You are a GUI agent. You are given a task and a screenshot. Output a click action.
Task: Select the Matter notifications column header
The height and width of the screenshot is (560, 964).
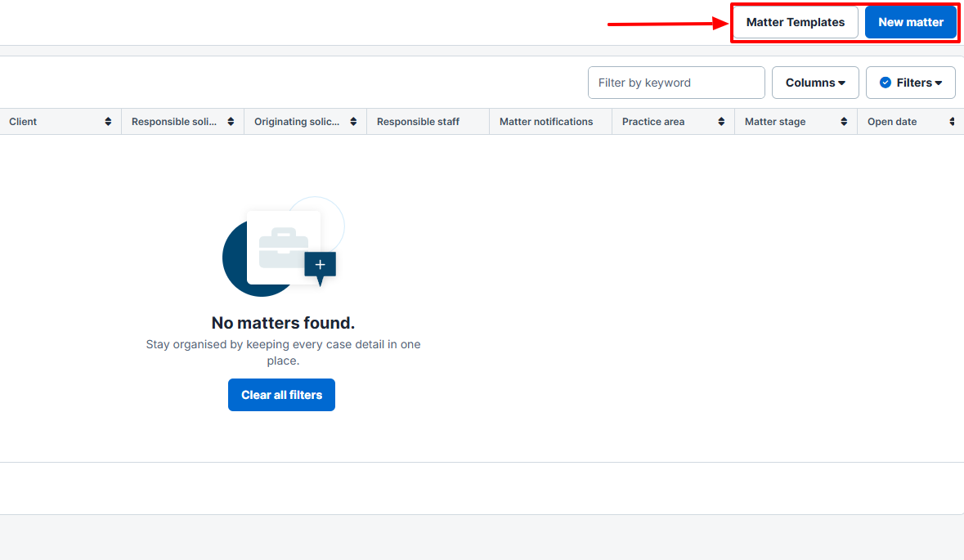546,122
